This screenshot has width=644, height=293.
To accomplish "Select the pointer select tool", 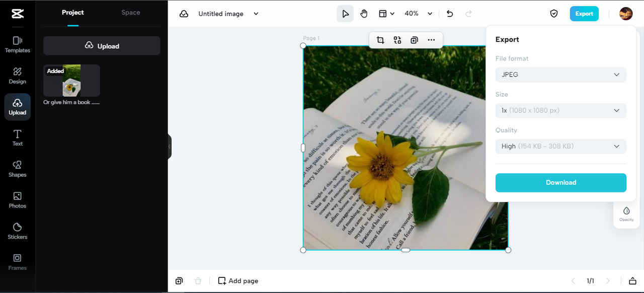I will (345, 14).
